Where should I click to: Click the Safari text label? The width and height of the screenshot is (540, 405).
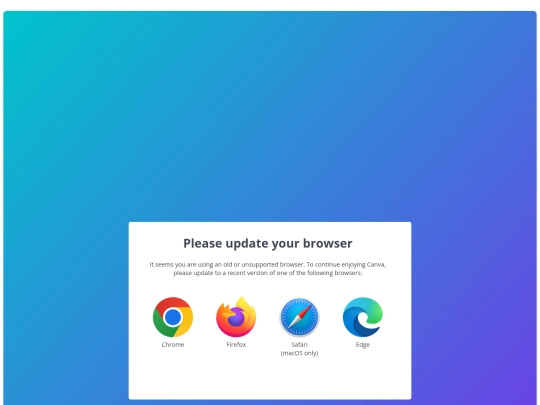[299, 344]
